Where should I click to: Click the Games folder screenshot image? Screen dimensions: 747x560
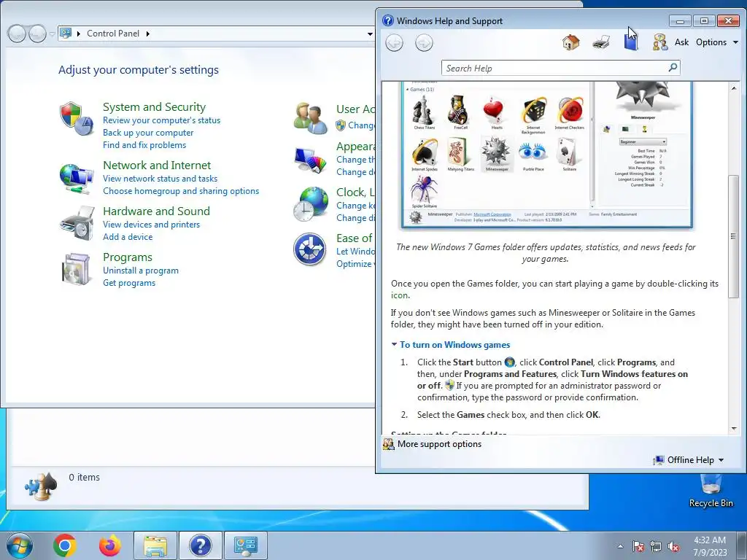[547, 155]
